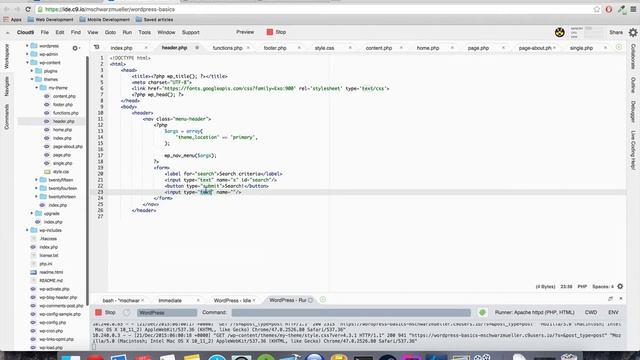This screenshot has height=360, width=640.
Task: Click the green debug bug icon in the run panel
Action: (482, 312)
